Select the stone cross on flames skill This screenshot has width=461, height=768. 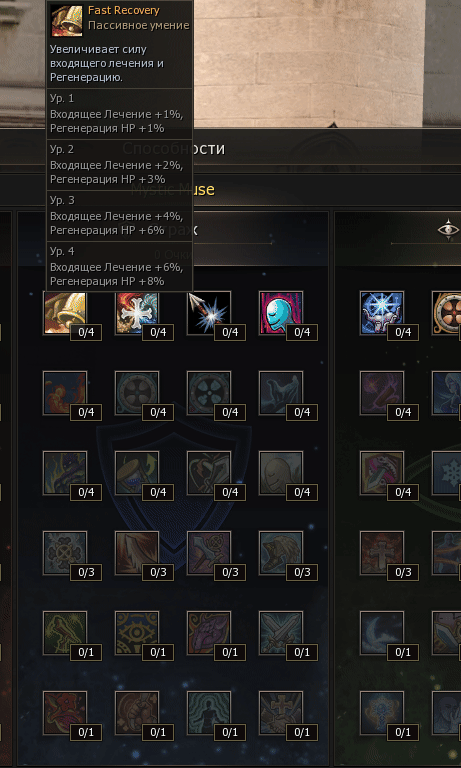[x=382, y=553]
